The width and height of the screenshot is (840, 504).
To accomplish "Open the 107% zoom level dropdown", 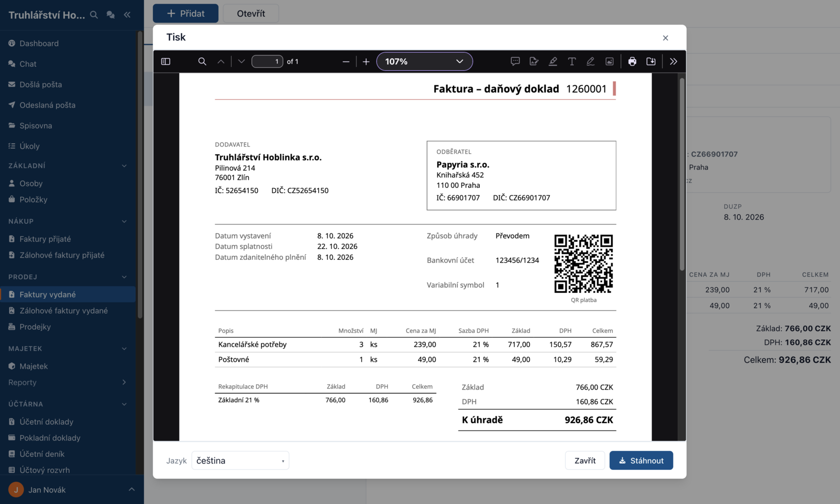I will [x=425, y=61].
